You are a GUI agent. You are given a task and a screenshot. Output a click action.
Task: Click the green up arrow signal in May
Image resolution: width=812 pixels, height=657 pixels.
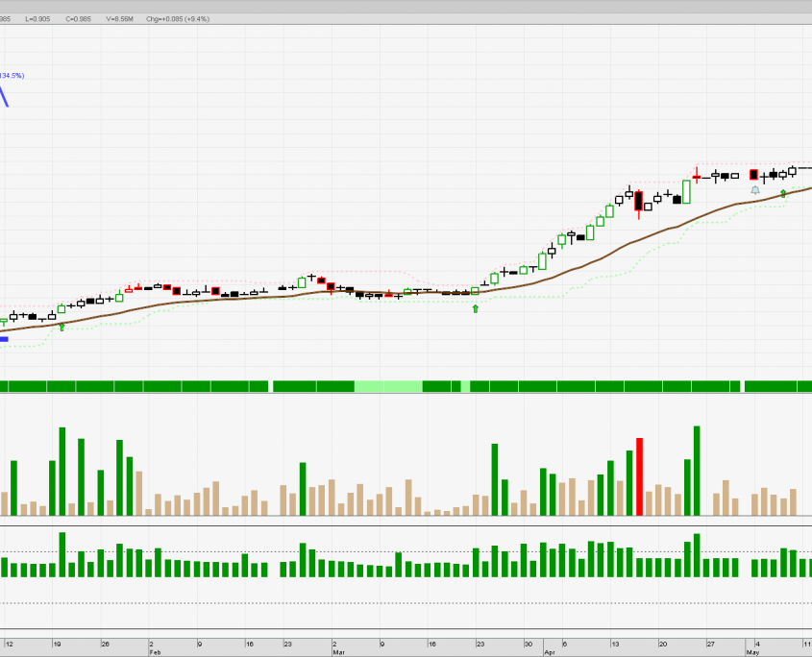click(783, 194)
